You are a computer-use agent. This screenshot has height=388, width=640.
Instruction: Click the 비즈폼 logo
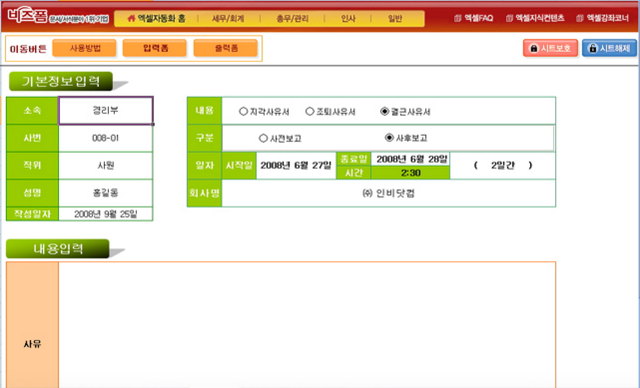coord(27,16)
